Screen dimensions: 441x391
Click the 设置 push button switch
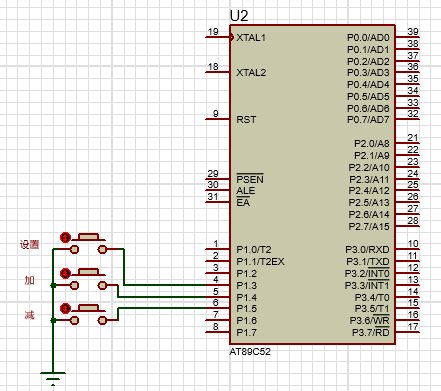click(88, 244)
